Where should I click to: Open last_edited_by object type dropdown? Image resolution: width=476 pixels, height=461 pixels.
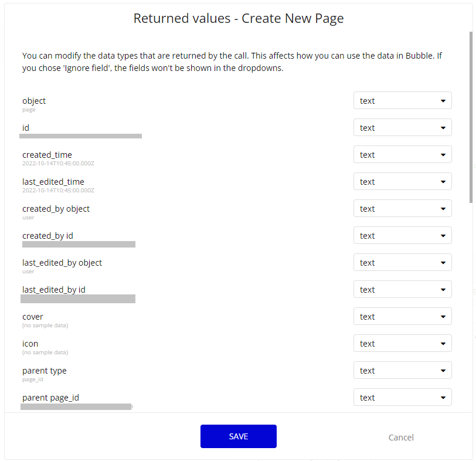pos(403,263)
